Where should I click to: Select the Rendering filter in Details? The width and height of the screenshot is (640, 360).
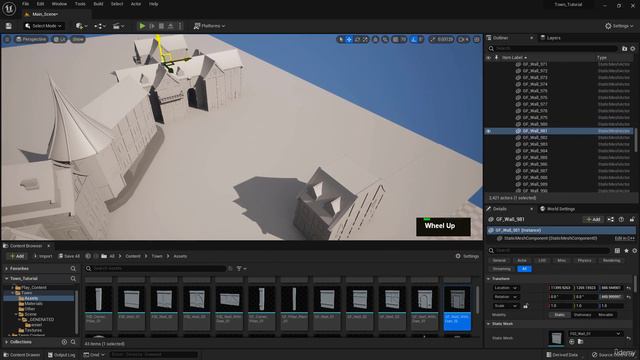click(611, 260)
